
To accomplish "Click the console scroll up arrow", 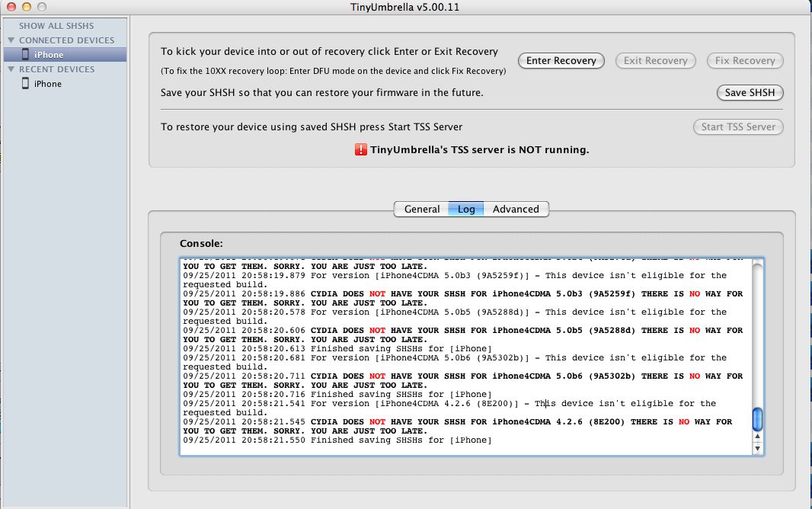I will click(x=757, y=437).
